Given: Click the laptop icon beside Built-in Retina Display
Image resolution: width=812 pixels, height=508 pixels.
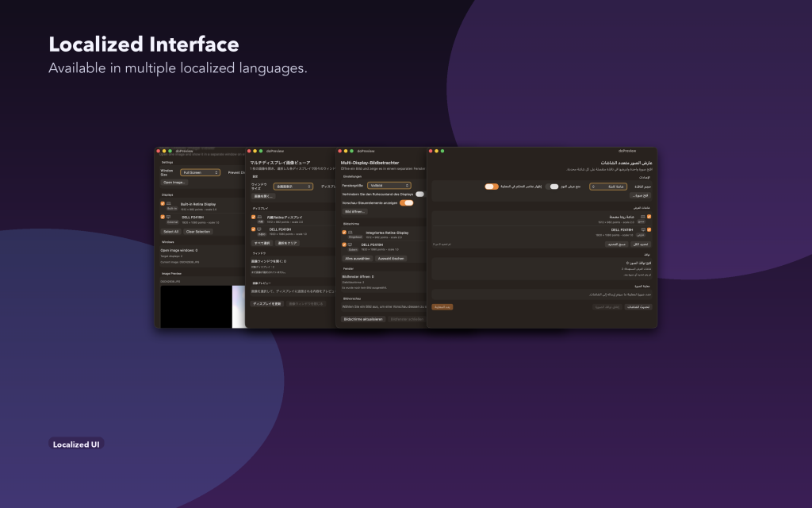Looking at the screenshot, I should pyautogui.click(x=168, y=204).
